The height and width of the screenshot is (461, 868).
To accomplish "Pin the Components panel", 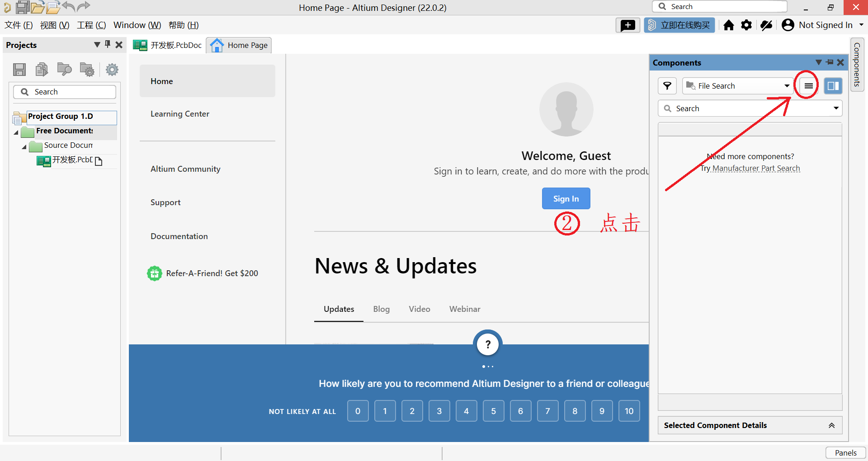I will point(830,62).
